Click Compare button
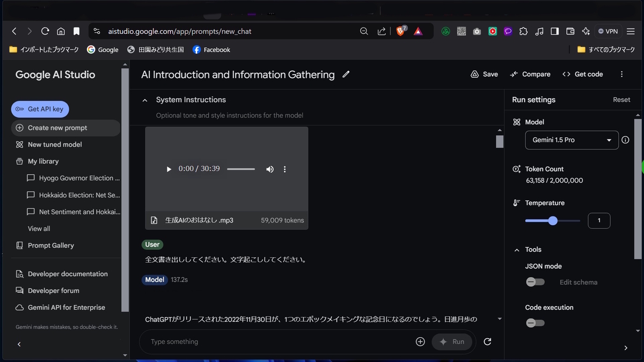The width and height of the screenshot is (644, 362). 530,74
